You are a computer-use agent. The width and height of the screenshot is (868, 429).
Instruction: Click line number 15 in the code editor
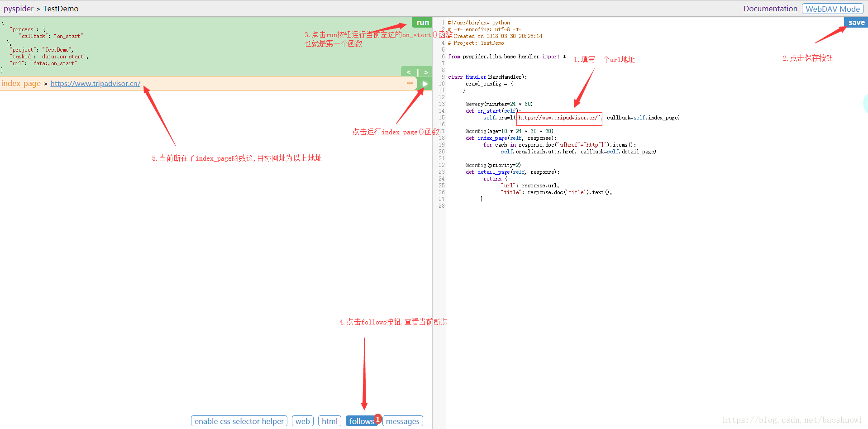pyautogui.click(x=441, y=117)
